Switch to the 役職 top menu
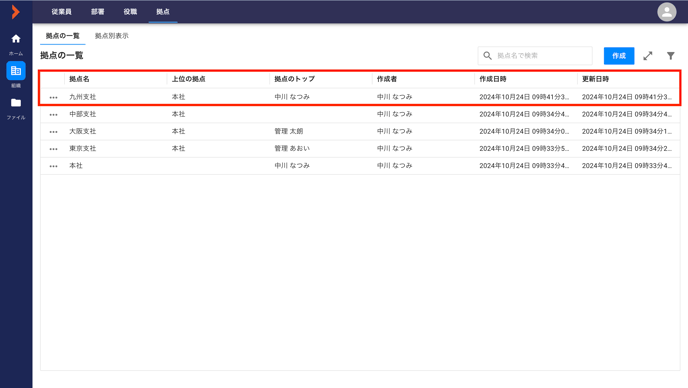 pyautogui.click(x=130, y=12)
